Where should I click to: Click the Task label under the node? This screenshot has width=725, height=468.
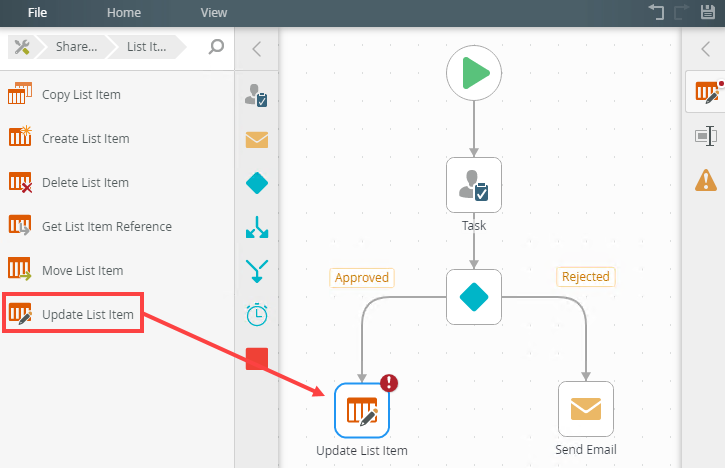click(x=474, y=226)
